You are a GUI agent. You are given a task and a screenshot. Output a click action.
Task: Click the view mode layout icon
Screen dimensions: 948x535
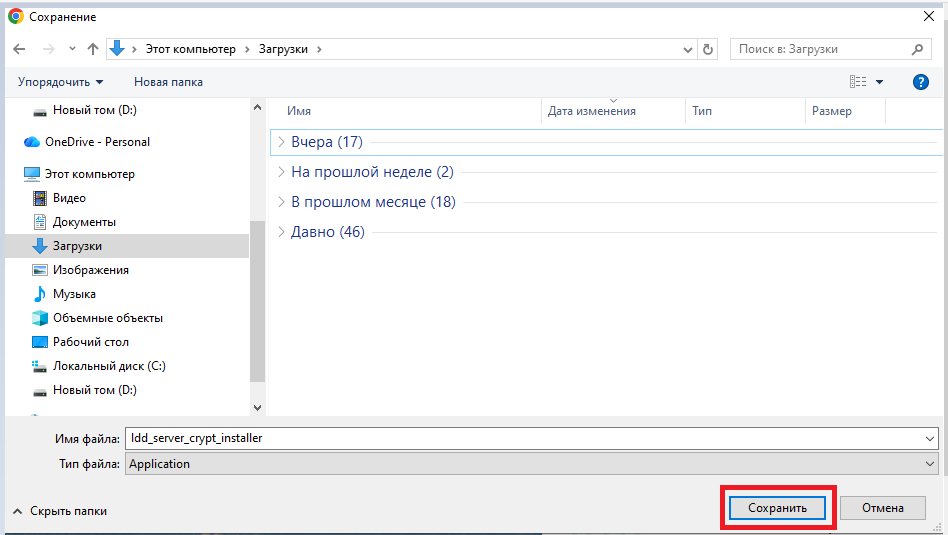(x=858, y=82)
